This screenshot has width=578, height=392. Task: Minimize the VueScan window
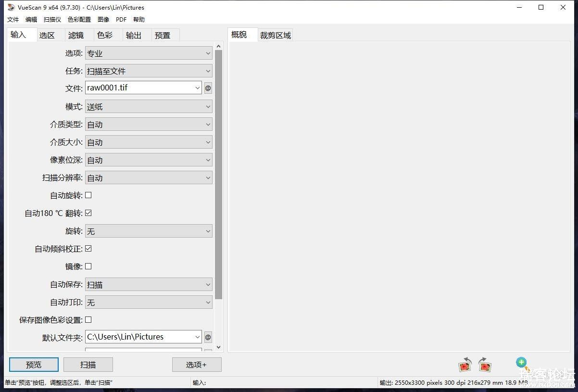coord(519,7)
